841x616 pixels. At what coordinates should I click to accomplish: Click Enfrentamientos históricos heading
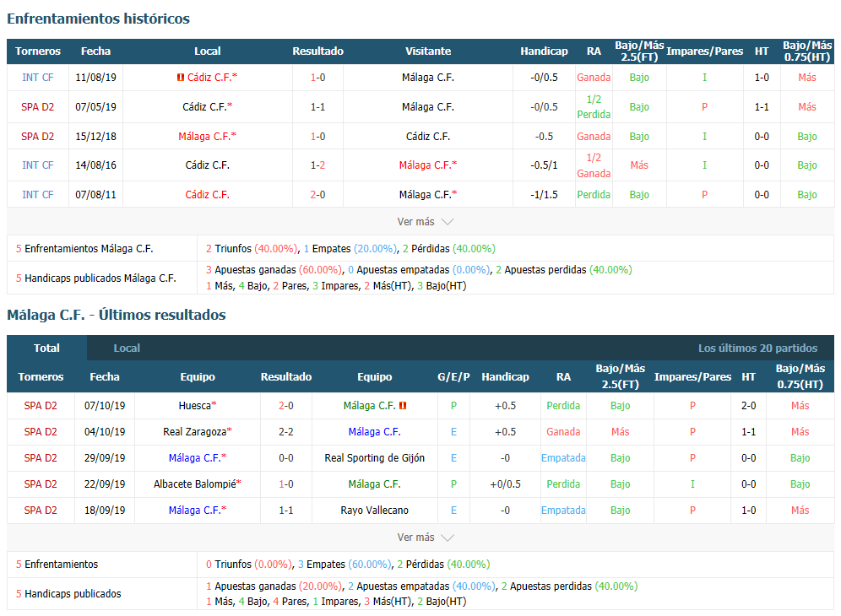(x=98, y=19)
